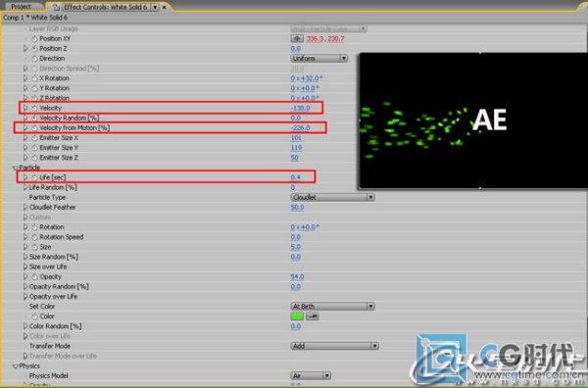Close the Effect Controls tab
The height and width of the screenshot is (388, 588).
[x=164, y=7]
